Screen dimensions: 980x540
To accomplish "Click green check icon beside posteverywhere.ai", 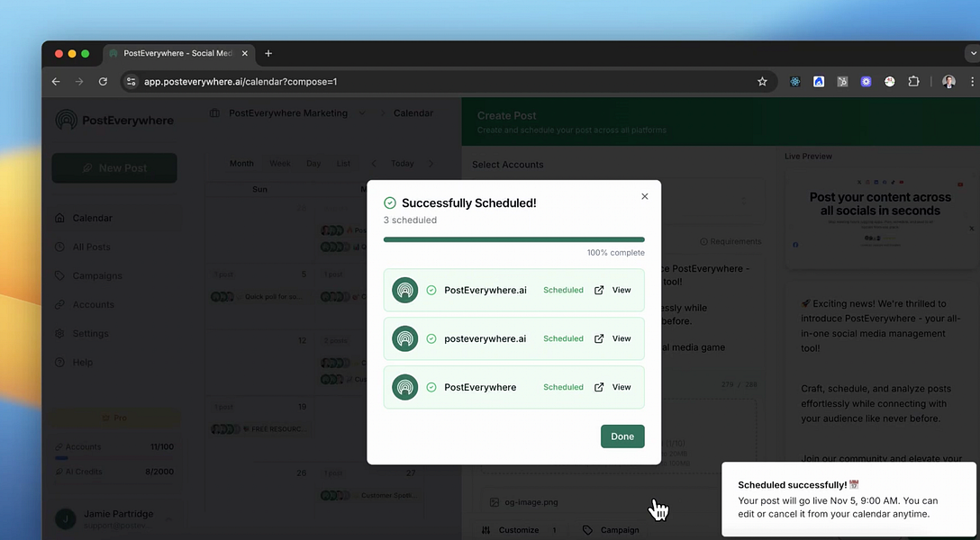I will click(431, 338).
